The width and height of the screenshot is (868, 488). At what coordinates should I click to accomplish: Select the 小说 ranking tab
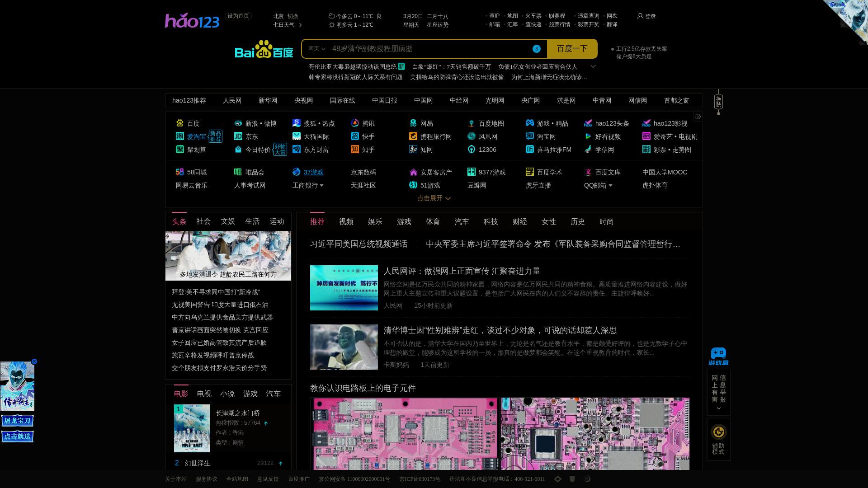(227, 394)
